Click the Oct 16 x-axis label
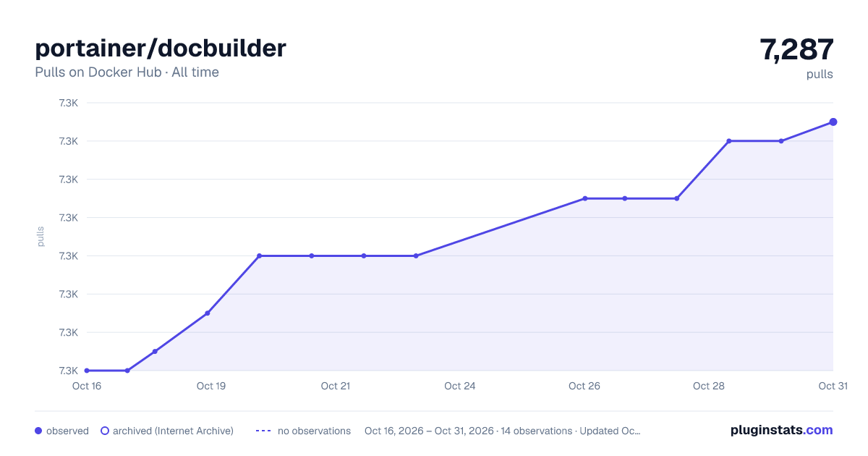868x456 pixels. click(87, 386)
